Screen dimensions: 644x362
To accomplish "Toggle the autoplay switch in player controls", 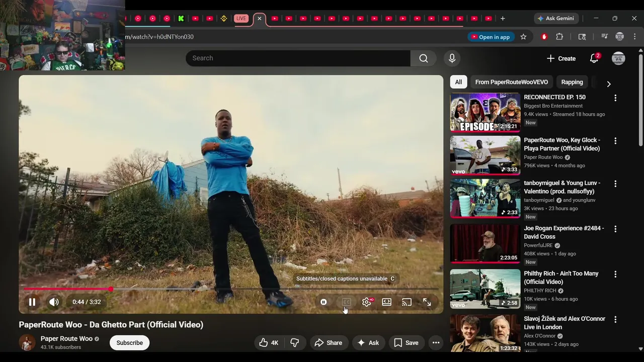I will [x=324, y=302].
